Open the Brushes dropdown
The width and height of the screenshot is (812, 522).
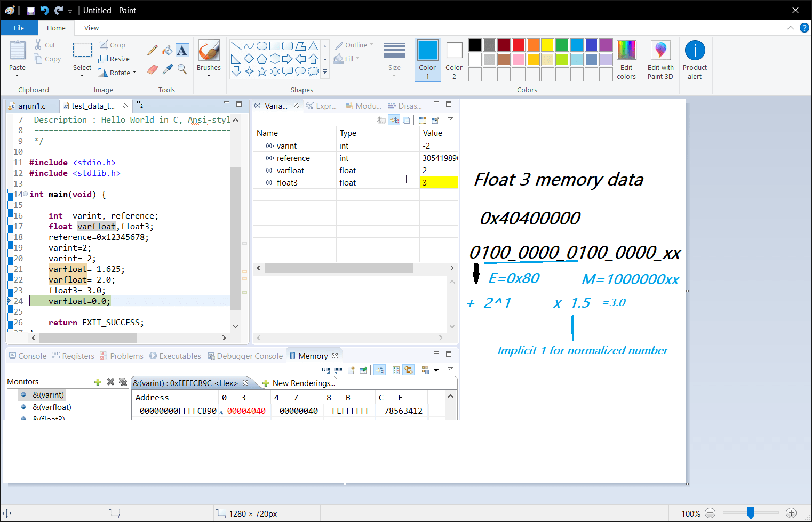pos(209,75)
